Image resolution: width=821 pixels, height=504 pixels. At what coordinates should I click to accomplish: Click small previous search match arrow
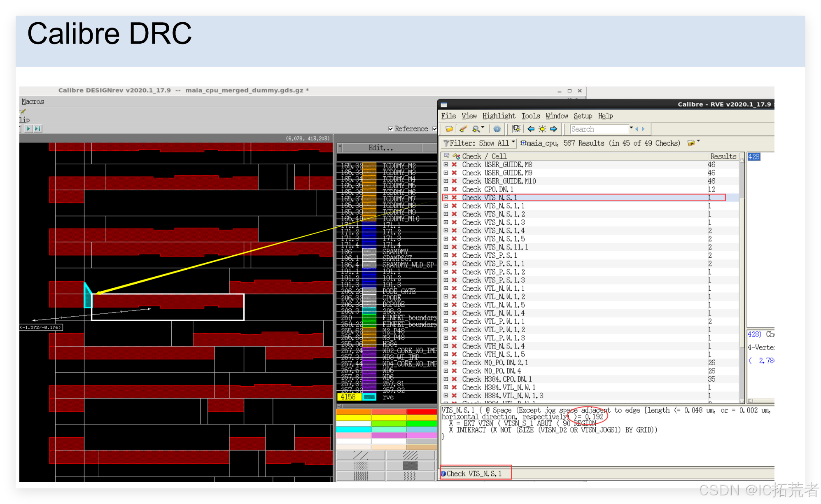click(637, 129)
